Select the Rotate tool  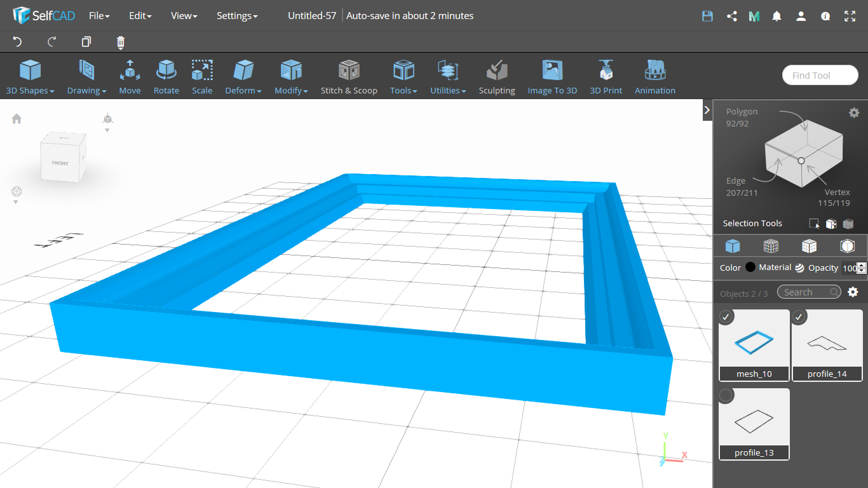pyautogui.click(x=166, y=77)
